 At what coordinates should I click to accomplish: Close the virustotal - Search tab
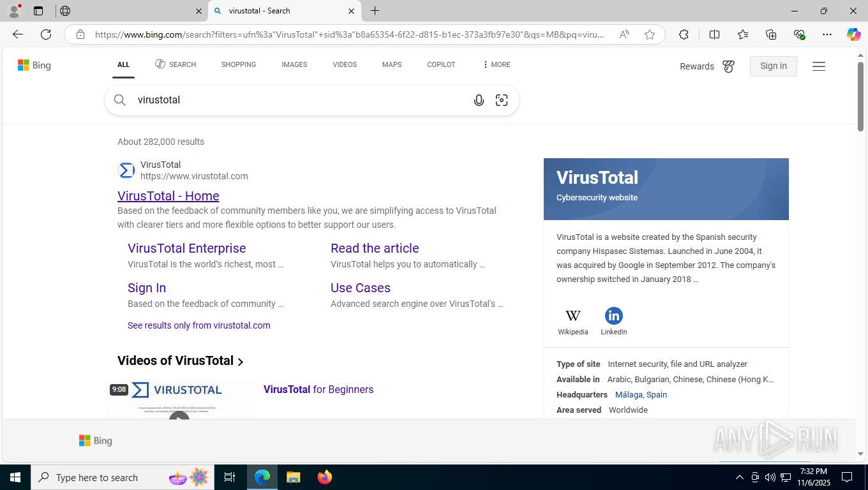pos(351,11)
